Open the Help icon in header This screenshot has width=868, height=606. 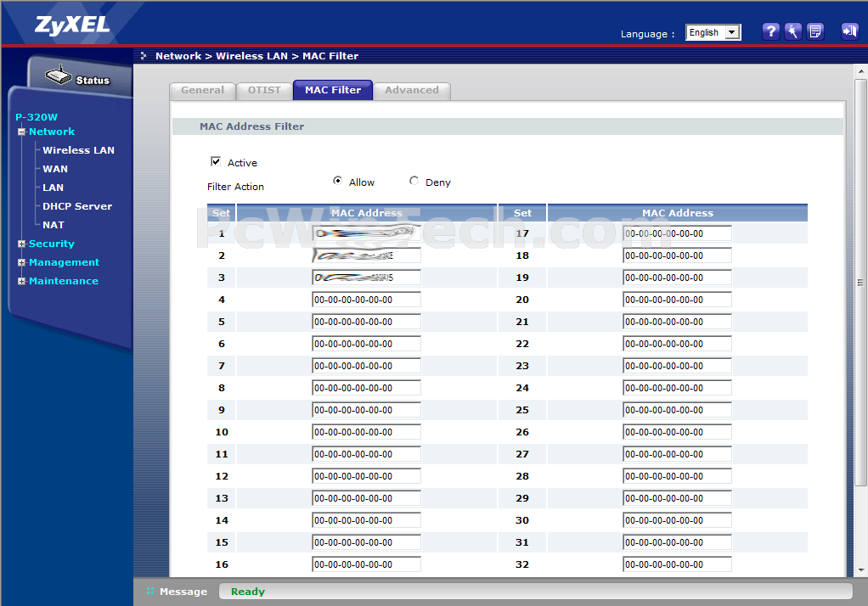click(x=770, y=31)
